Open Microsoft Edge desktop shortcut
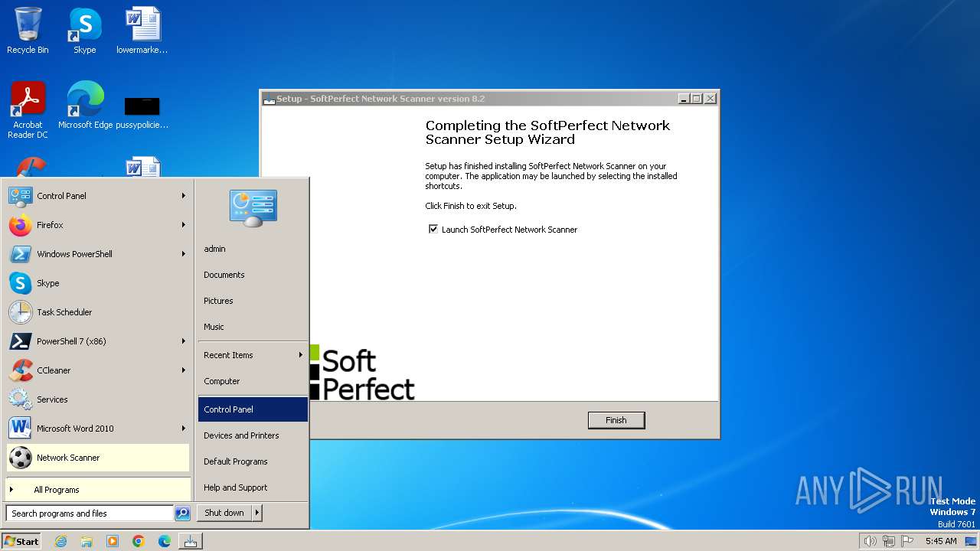980x551 pixels. coord(85,105)
